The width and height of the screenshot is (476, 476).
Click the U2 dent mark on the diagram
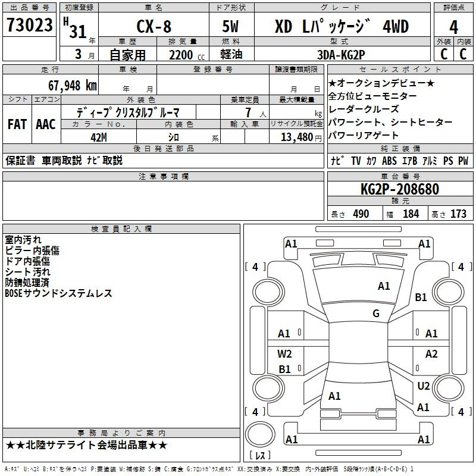point(423,386)
